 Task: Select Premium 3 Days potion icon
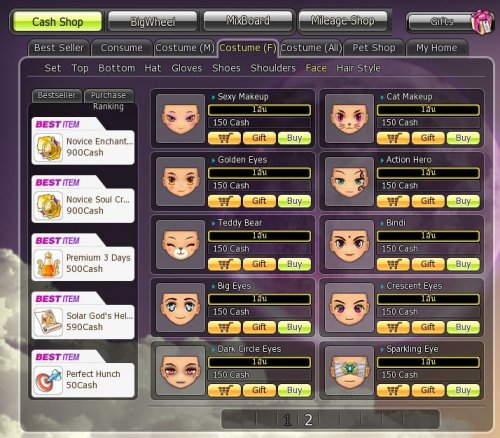tap(49, 264)
